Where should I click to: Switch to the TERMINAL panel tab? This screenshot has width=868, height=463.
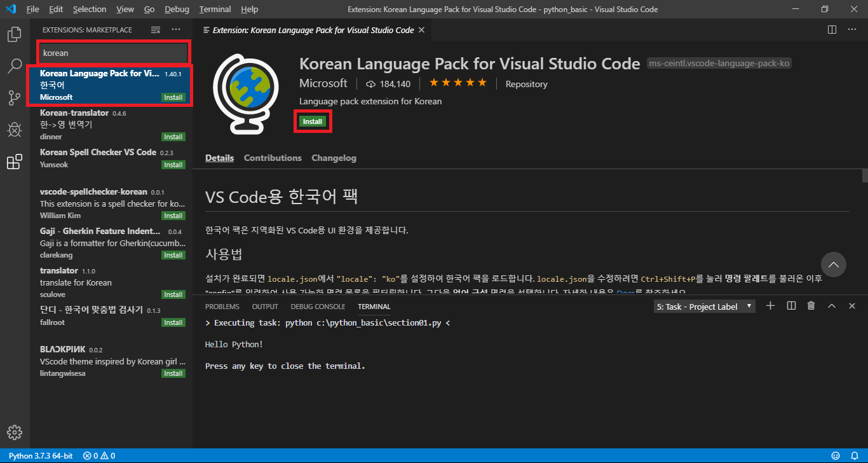(x=374, y=307)
